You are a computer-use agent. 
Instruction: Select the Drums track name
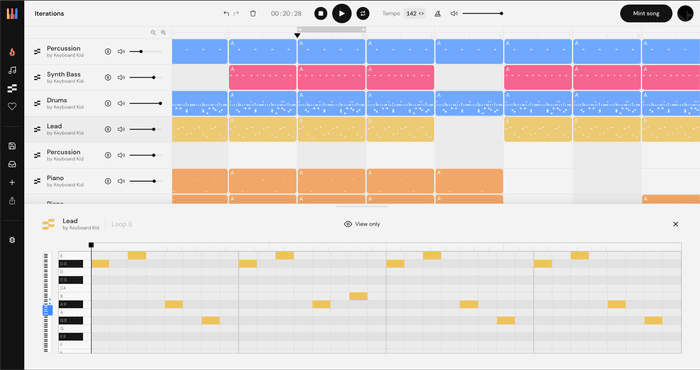coord(57,100)
